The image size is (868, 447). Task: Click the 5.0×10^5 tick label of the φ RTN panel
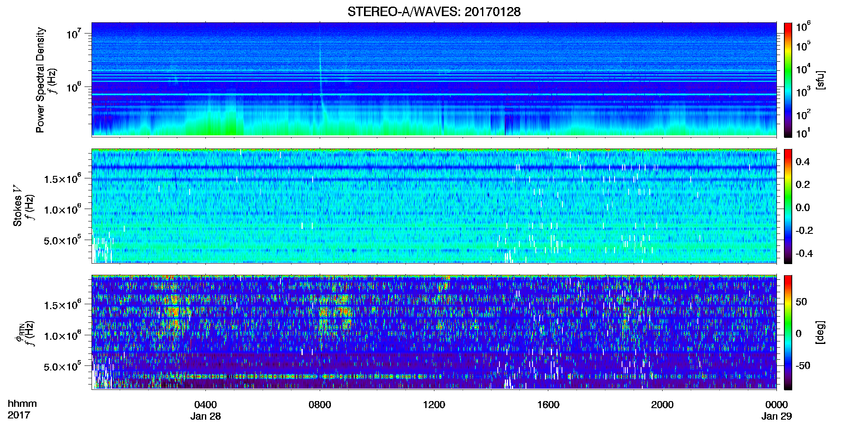62,366
